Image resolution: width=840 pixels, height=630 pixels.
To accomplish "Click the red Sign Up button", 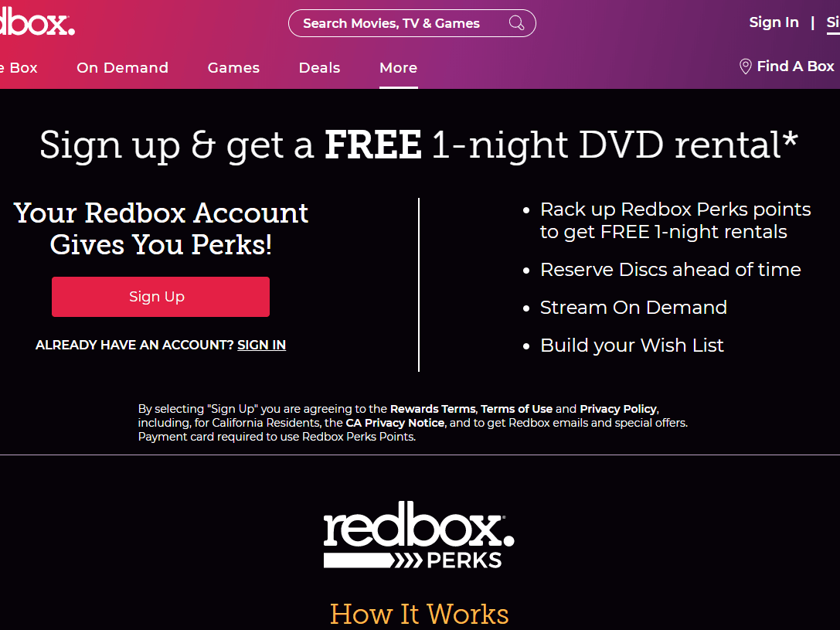I will click(161, 297).
